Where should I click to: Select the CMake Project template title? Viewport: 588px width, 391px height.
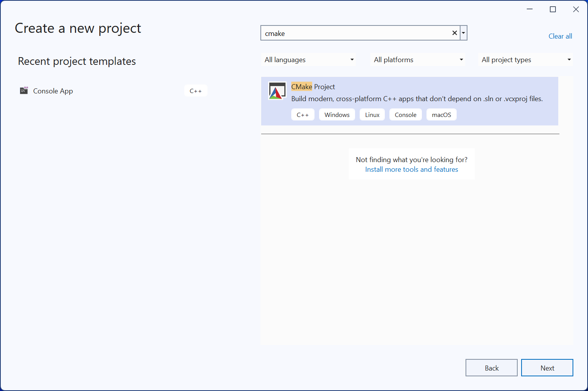313,87
